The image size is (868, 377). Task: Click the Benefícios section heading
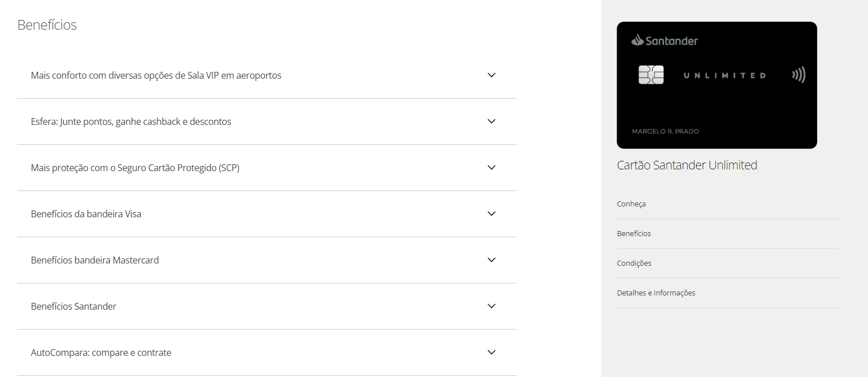(47, 25)
